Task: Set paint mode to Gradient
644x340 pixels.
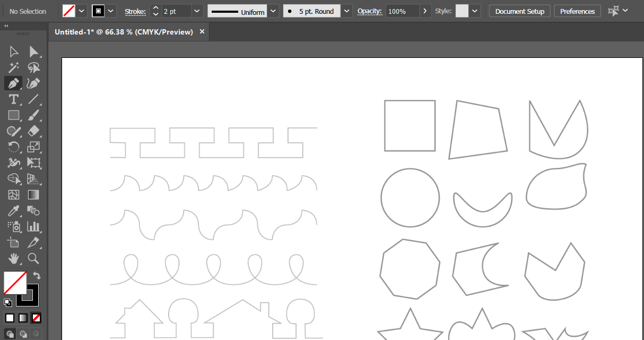Action: pos(23,318)
